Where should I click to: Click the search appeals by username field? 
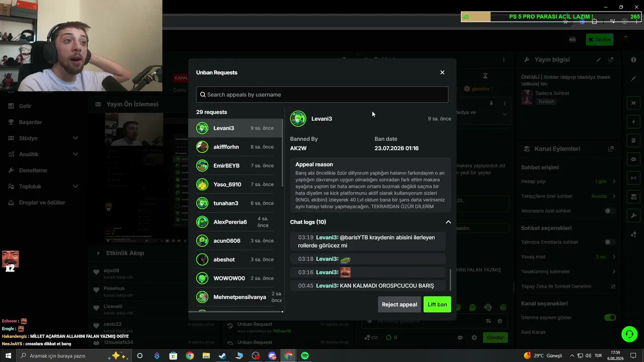(322, 95)
